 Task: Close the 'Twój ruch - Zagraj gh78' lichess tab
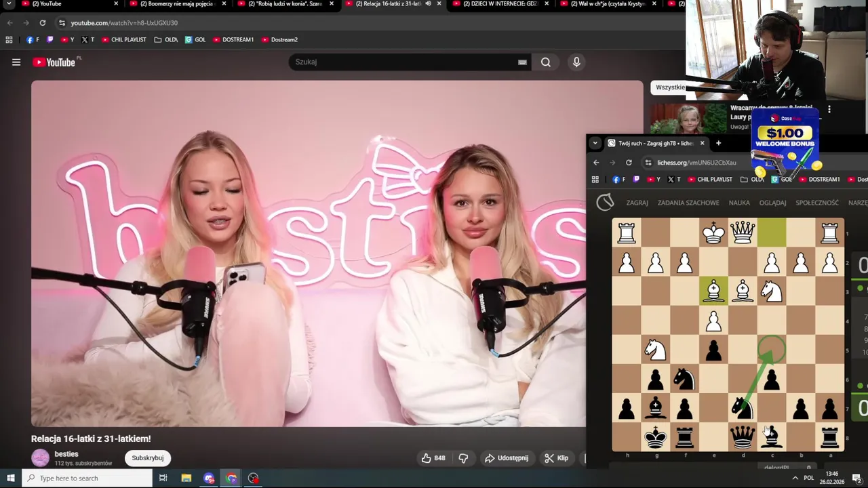[702, 143]
